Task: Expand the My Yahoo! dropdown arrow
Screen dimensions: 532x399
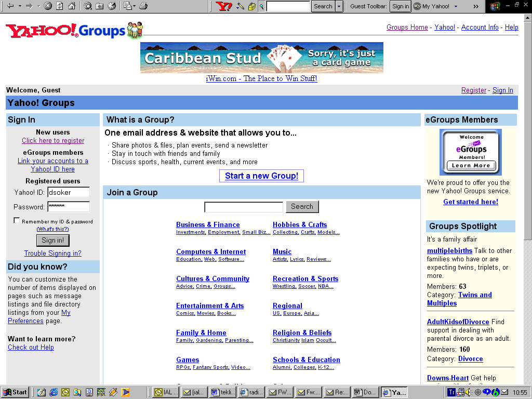Action: (x=456, y=6)
